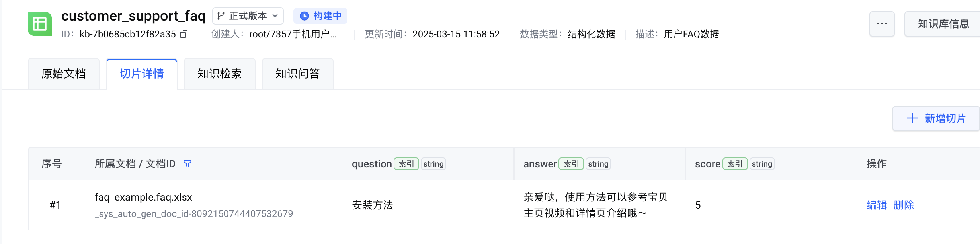This screenshot has height=244, width=980.
Task: Click the 构建中 clock status badge
Action: tap(320, 16)
